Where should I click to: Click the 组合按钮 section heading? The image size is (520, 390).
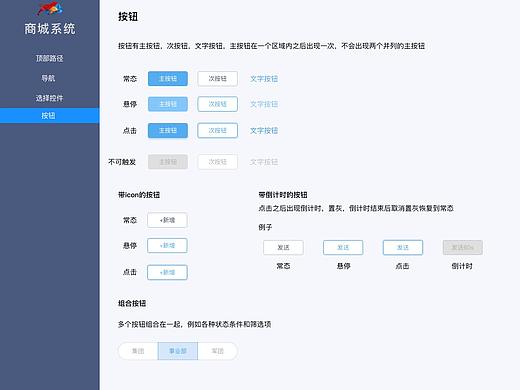point(132,303)
